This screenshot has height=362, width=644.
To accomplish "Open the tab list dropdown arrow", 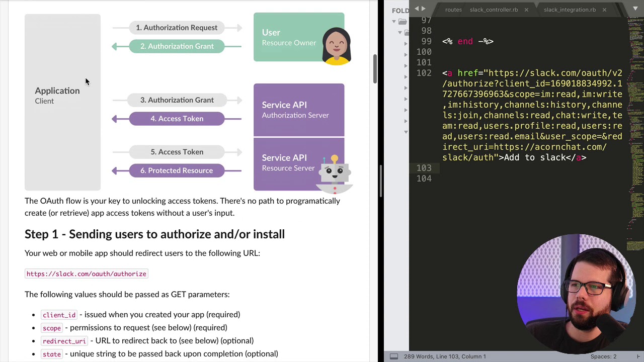I will pyautogui.click(x=635, y=9).
